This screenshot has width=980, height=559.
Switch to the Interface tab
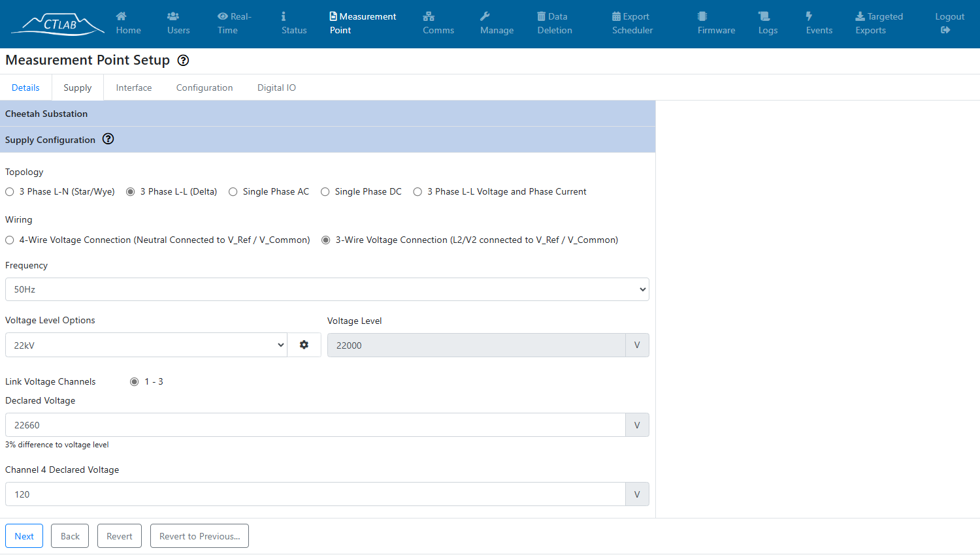coord(134,88)
